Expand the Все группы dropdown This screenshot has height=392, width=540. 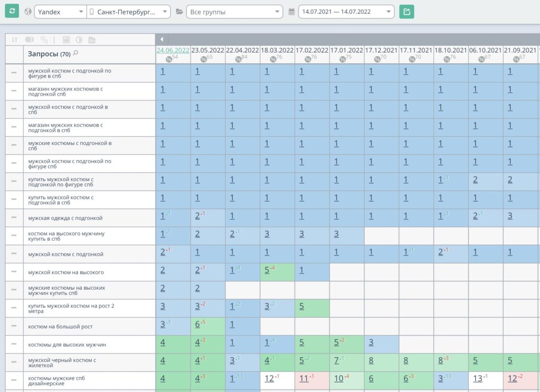[234, 12]
